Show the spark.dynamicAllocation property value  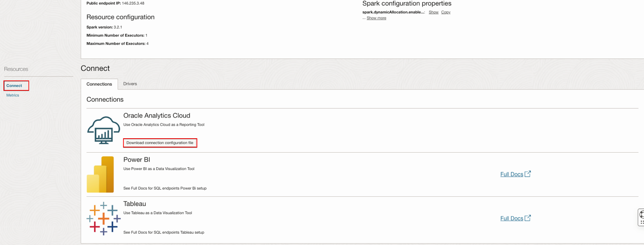click(434, 12)
